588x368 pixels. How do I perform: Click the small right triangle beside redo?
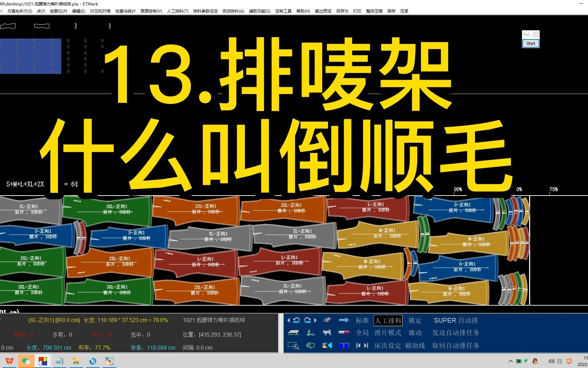[315, 320]
